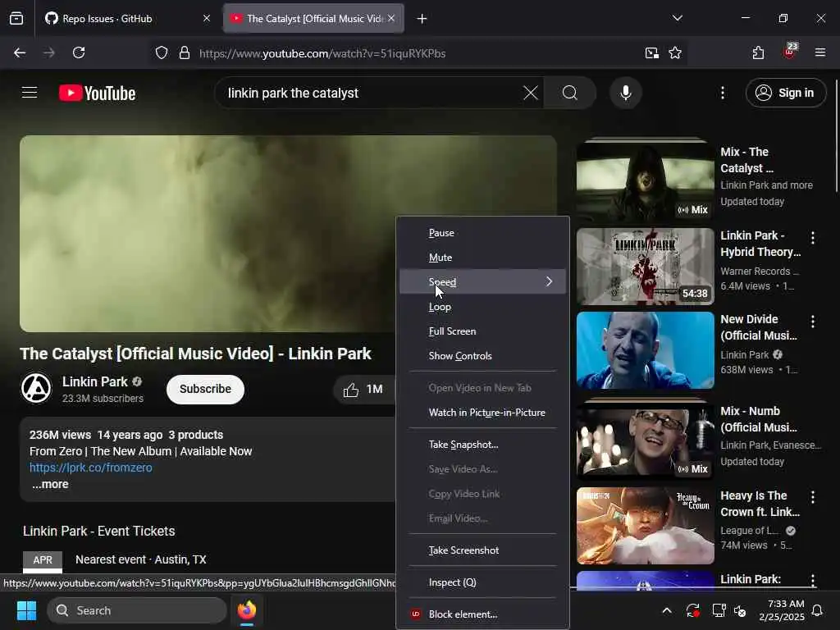Click the Sign in button
The height and width of the screenshot is (630, 840).
[x=785, y=93]
